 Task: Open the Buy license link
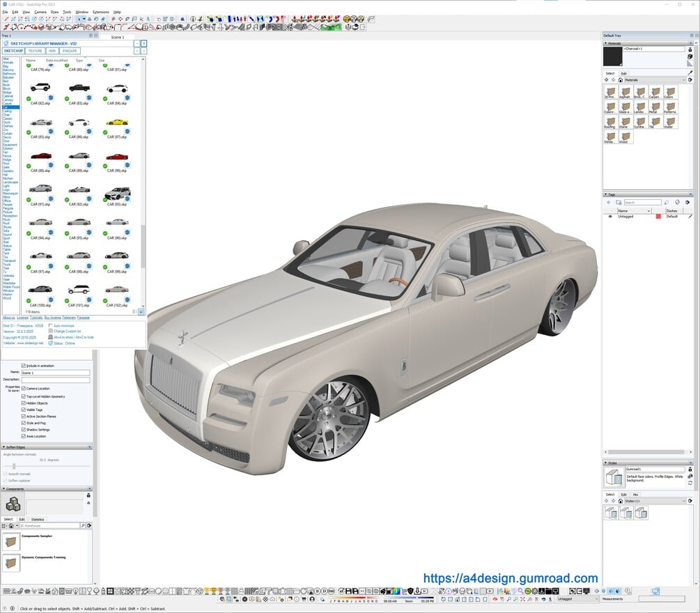click(x=53, y=318)
